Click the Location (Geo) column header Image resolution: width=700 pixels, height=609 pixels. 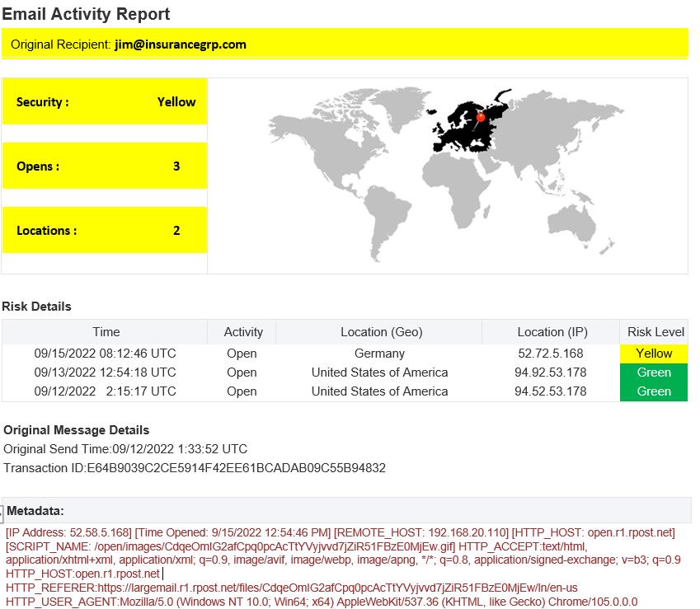(380, 332)
